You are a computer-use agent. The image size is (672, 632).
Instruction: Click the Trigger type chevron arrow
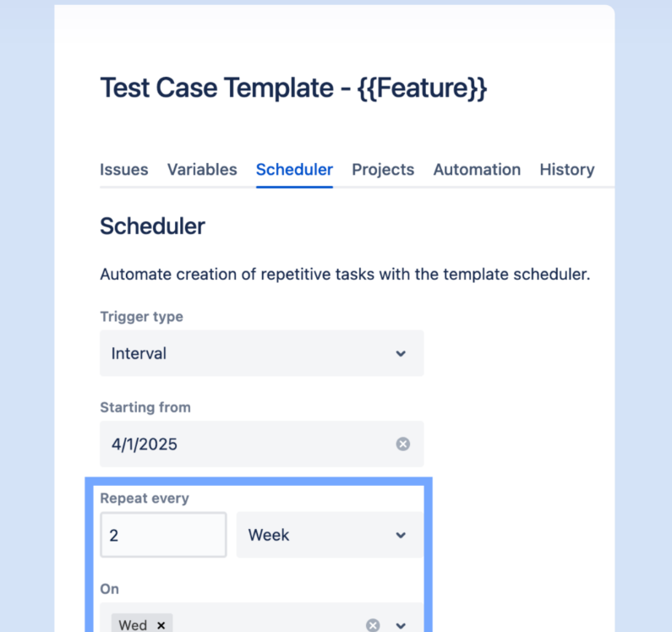pyautogui.click(x=401, y=354)
